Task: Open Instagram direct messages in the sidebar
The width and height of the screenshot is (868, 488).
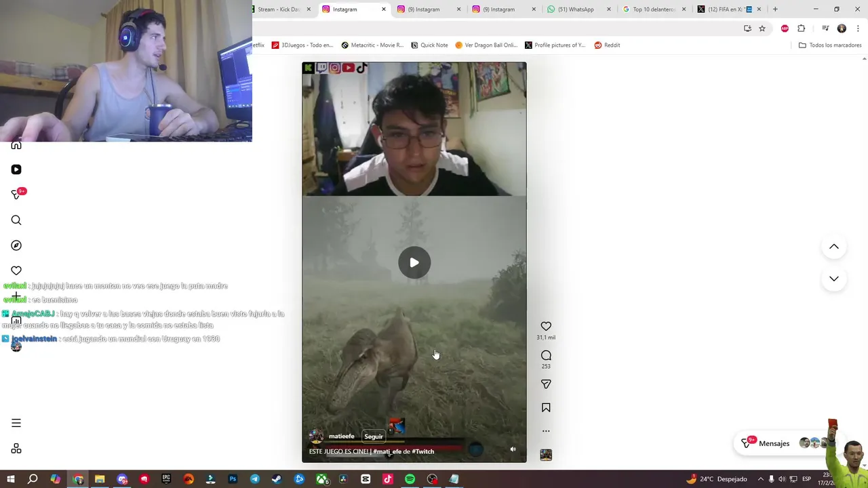Action: tap(16, 195)
